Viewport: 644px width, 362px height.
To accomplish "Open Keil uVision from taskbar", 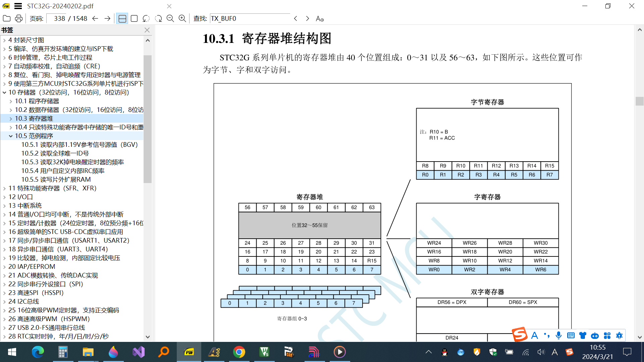I will point(264,352).
